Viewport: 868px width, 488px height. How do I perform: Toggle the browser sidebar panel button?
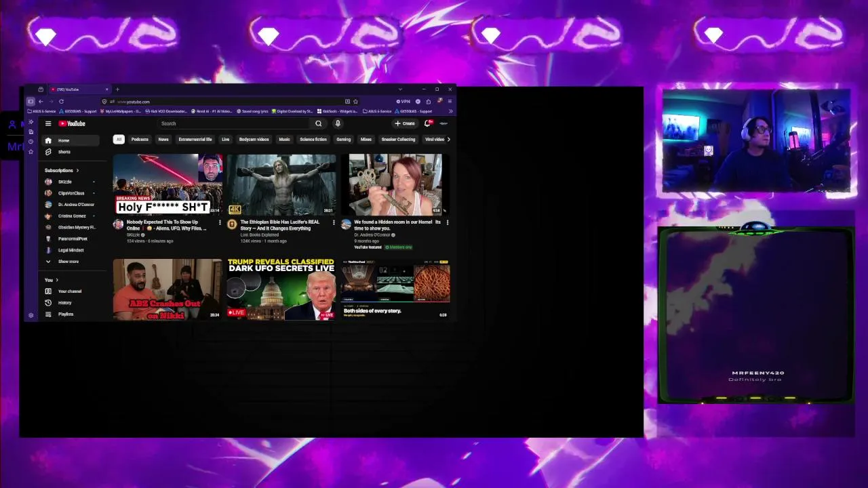(31, 102)
